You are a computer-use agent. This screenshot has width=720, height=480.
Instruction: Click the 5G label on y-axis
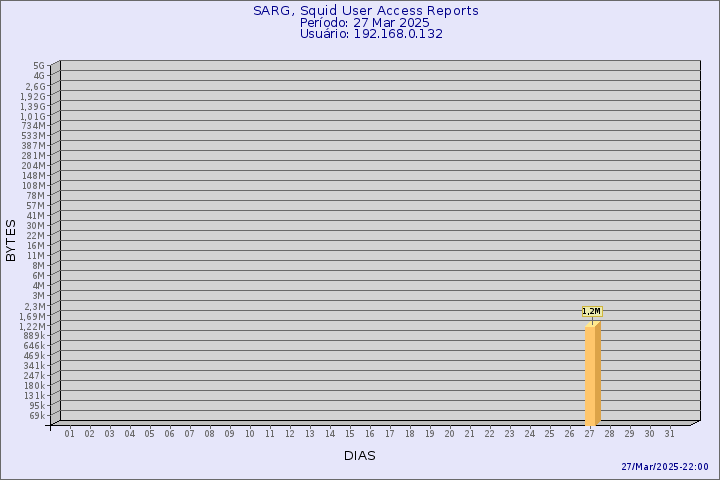pos(39,66)
